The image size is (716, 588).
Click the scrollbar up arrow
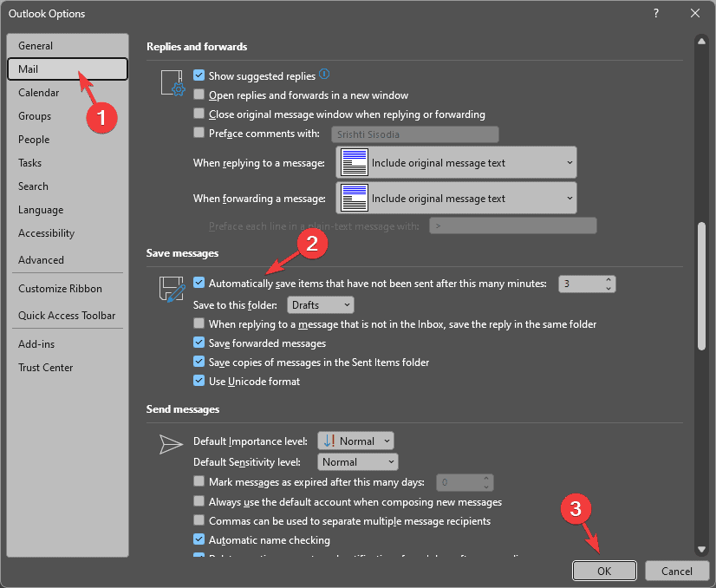pos(701,41)
